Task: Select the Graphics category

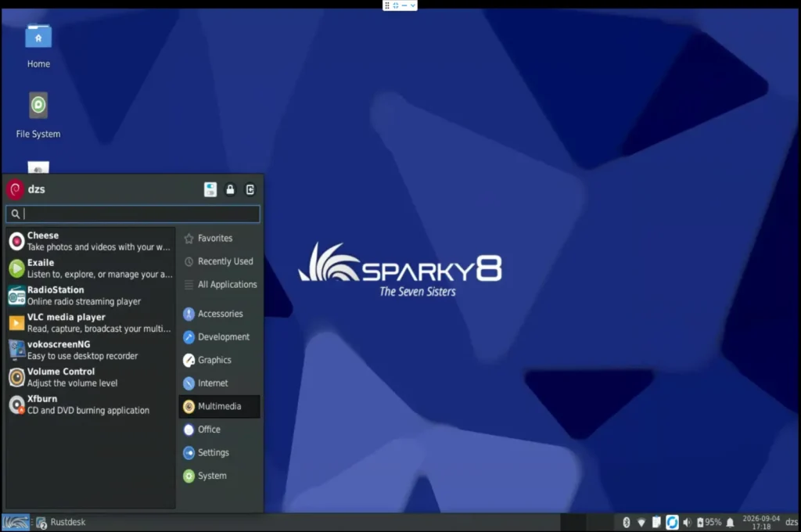Action: point(219,360)
